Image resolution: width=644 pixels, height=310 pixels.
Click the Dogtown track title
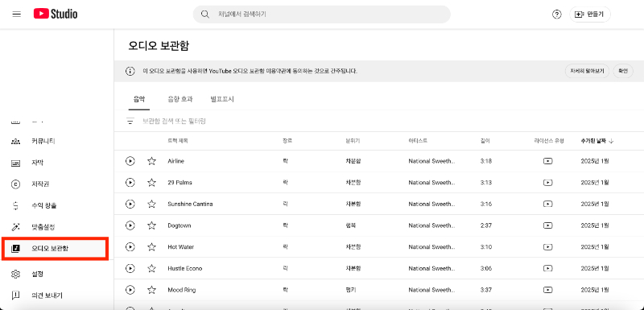(179, 225)
